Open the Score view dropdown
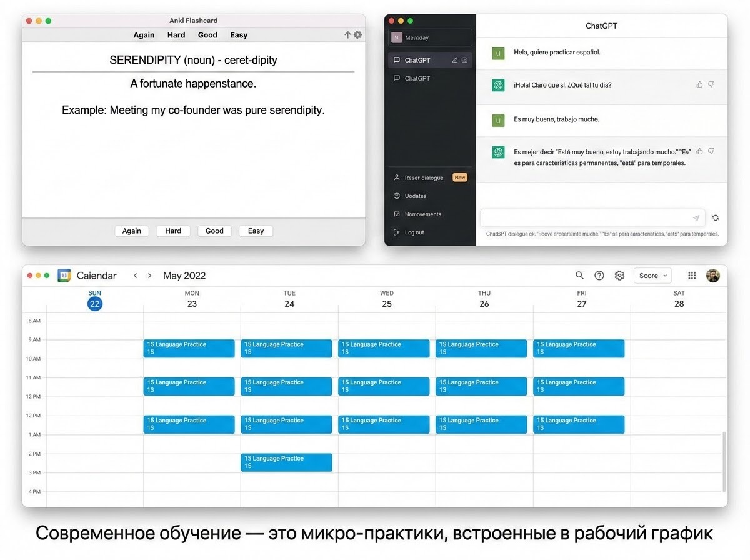Screen dimensions: 750x560 click(x=652, y=275)
